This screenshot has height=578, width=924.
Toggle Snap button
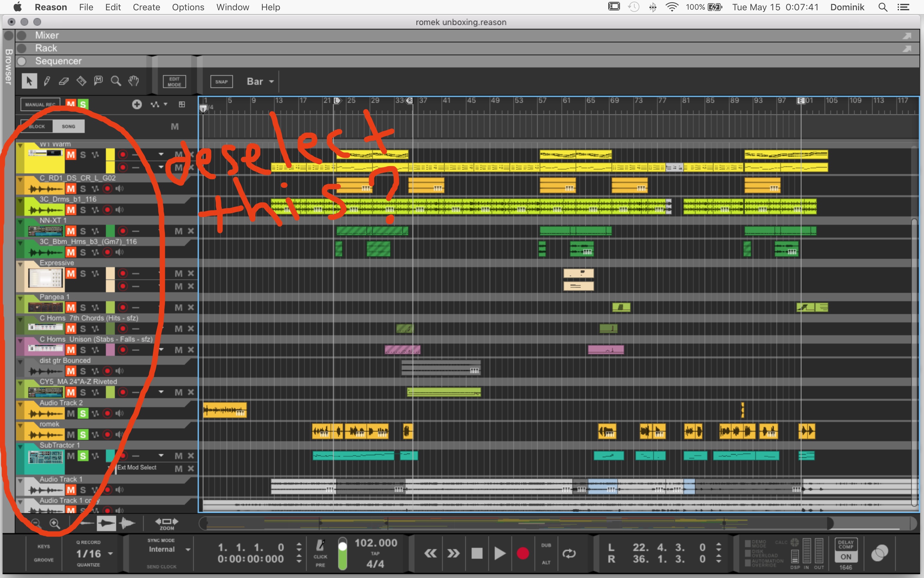coord(221,82)
